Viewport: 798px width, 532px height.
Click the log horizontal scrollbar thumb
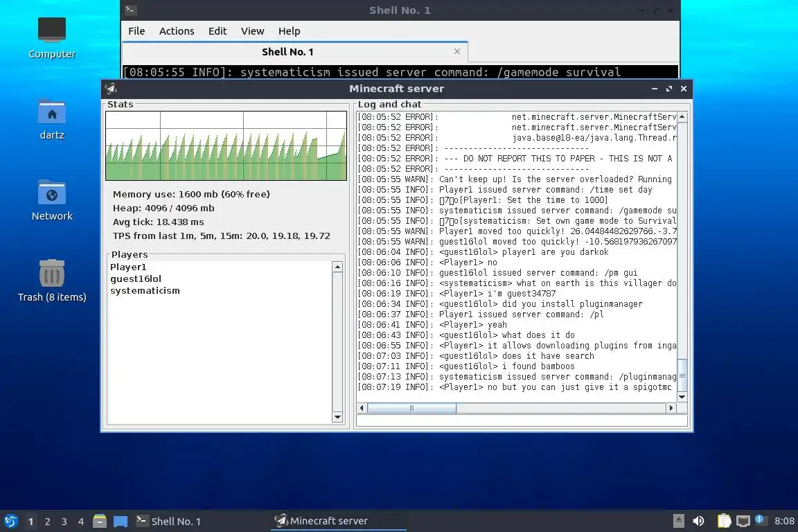tap(411, 408)
